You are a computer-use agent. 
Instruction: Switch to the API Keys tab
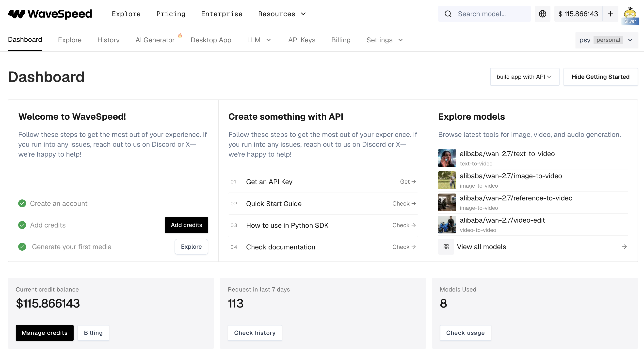coord(302,40)
